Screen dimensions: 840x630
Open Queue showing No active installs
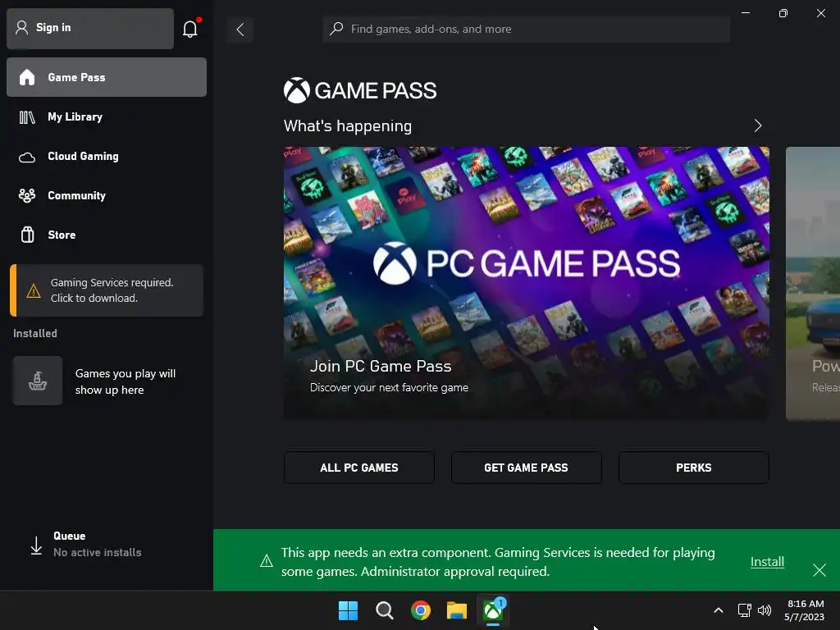coord(107,545)
